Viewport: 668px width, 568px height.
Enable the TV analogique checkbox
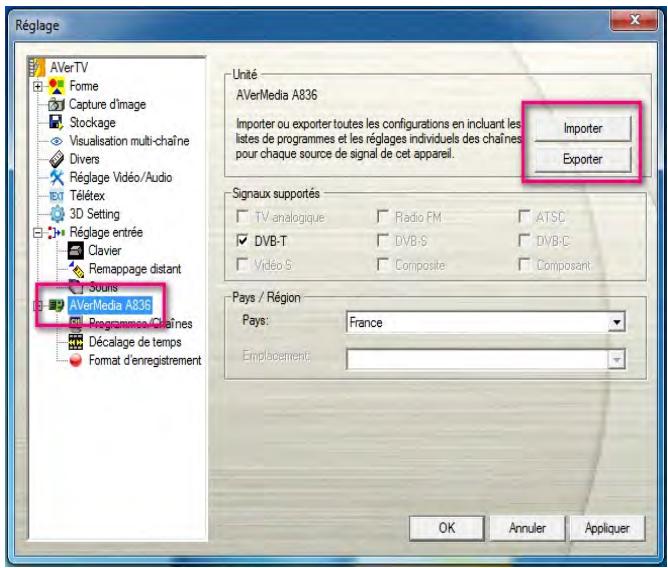click(x=242, y=216)
